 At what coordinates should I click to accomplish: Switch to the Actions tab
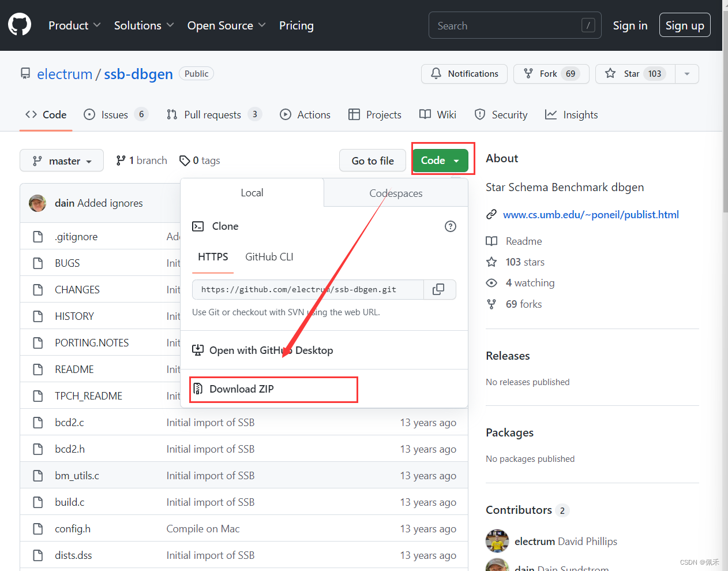(305, 114)
